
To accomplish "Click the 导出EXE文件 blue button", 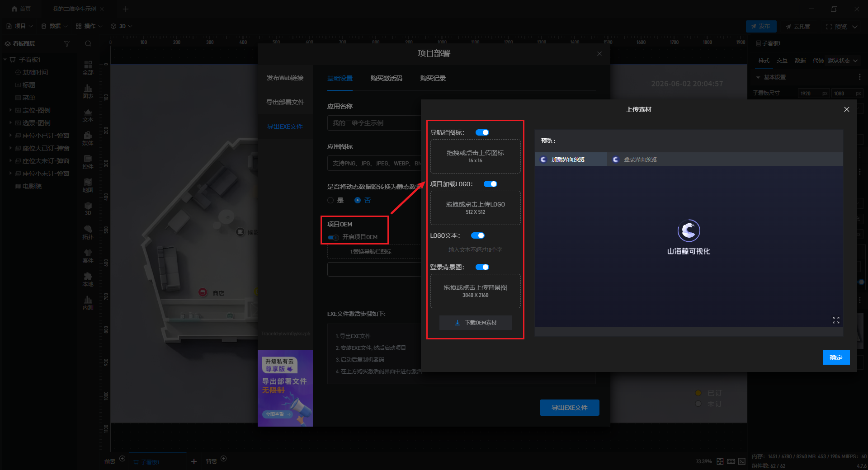I will click(x=569, y=408).
